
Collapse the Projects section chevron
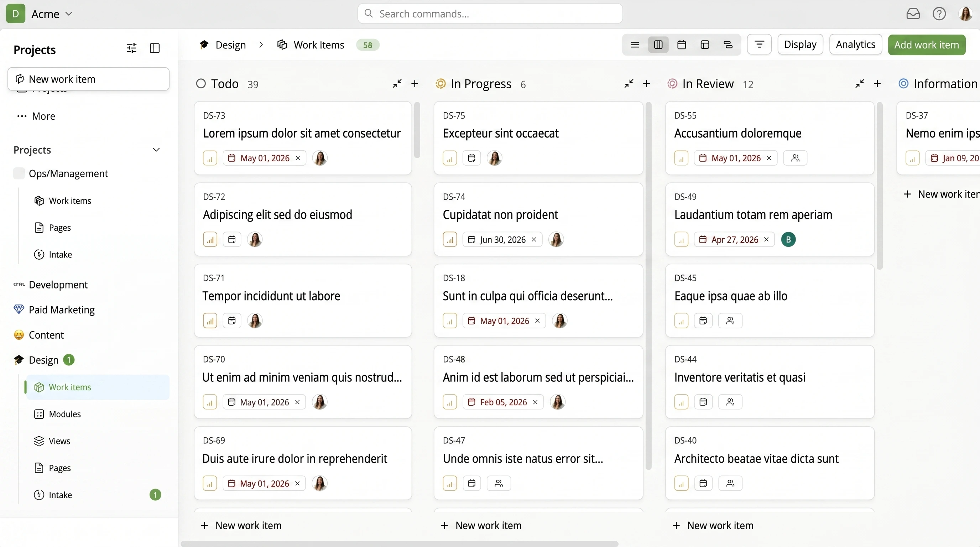pos(156,150)
